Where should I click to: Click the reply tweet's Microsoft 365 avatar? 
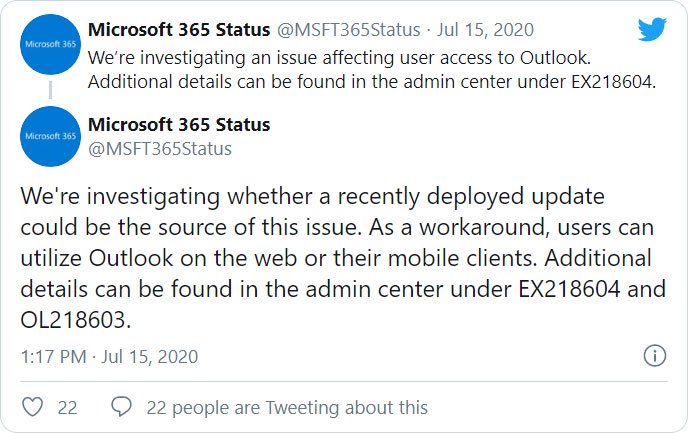pyautogui.click(x=50, y=135)
